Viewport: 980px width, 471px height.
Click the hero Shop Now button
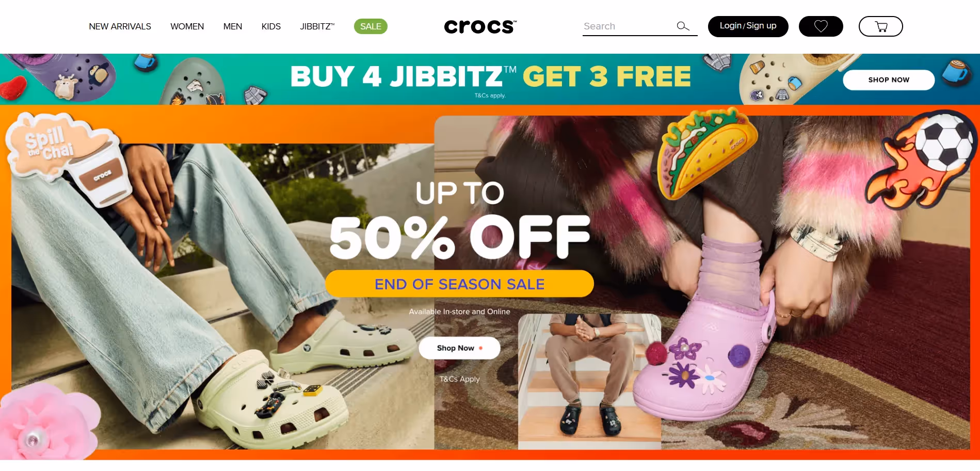click(459, 348)
